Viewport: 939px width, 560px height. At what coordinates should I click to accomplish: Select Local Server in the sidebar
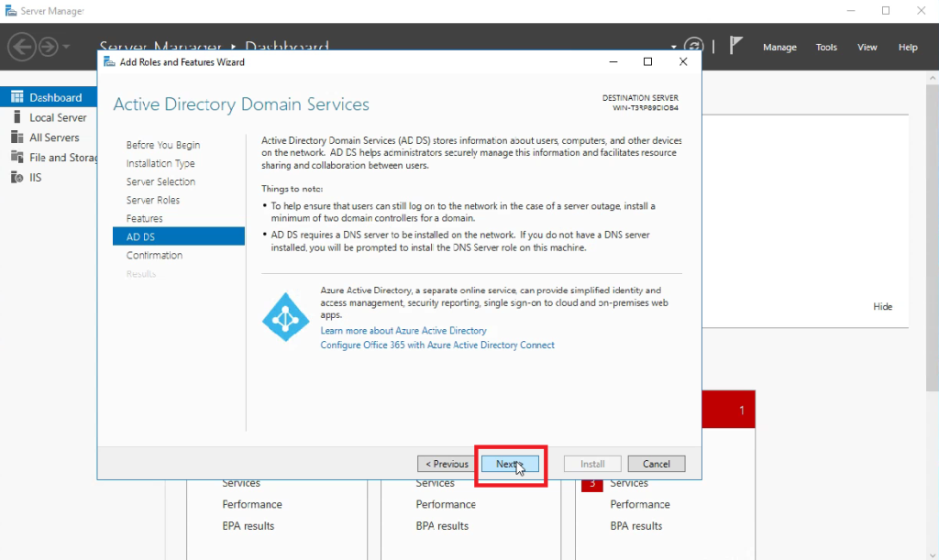point(52,116)
